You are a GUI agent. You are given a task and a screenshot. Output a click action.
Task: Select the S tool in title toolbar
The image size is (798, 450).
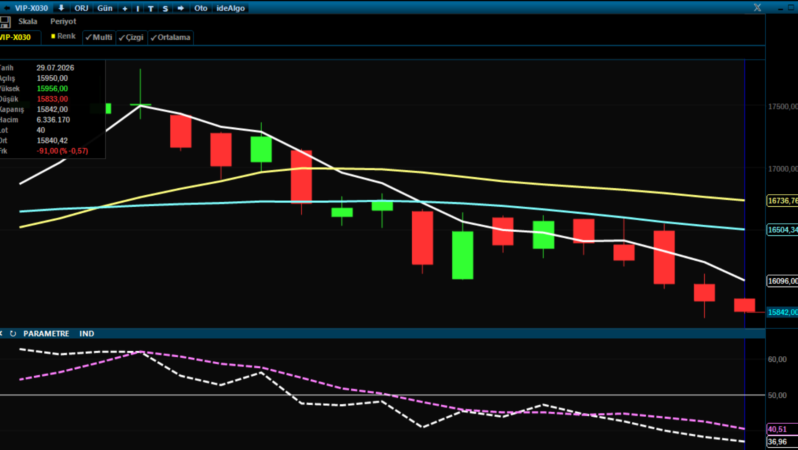coord(165,9)
